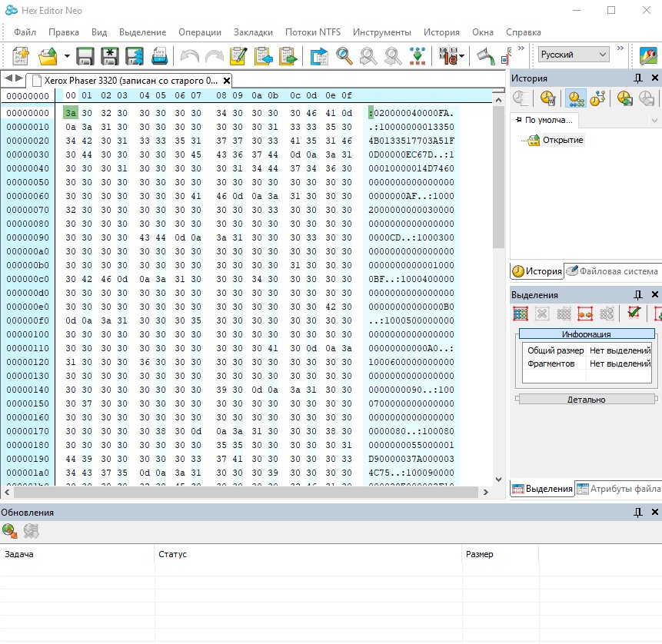Image resolution: width=662 pixels, height=644 pixels.
Task: Expand the Open file dropdown arrow
Action: 67,56
